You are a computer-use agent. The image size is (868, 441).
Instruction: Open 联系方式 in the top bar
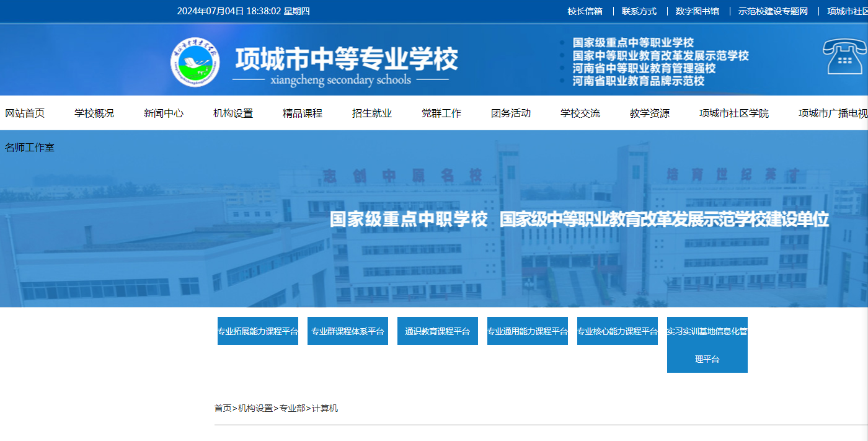point(639,11)
